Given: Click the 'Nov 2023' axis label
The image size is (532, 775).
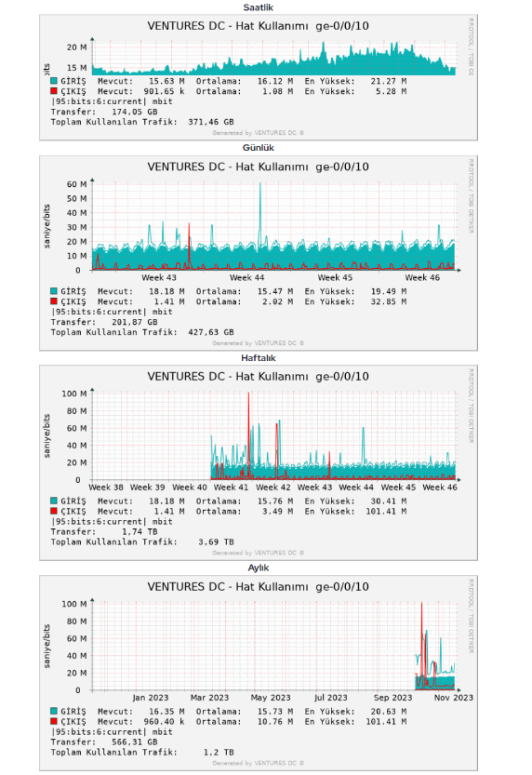Looking at the screenshot, I should pyautogui.click(x=454, y=698).
